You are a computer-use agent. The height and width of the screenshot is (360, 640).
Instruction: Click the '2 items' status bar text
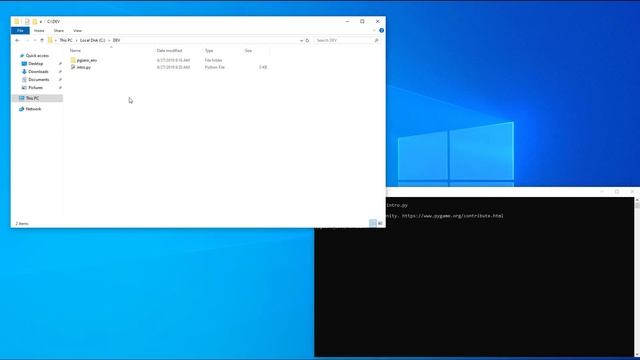pyautogui.click(x=22, y=224)
